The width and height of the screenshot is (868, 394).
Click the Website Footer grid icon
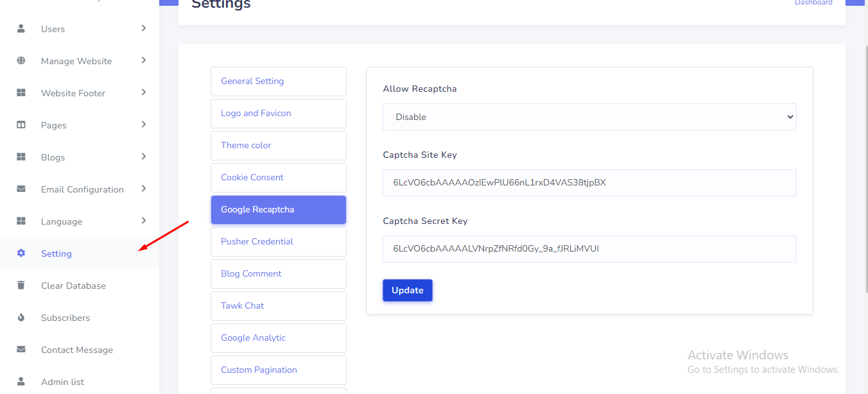pyautogui.click(x=21, y=93)
